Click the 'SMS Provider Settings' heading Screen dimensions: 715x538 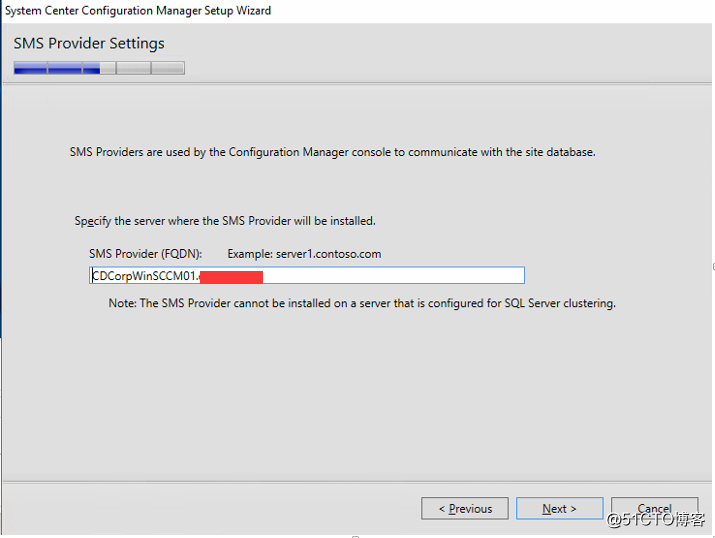89,43
